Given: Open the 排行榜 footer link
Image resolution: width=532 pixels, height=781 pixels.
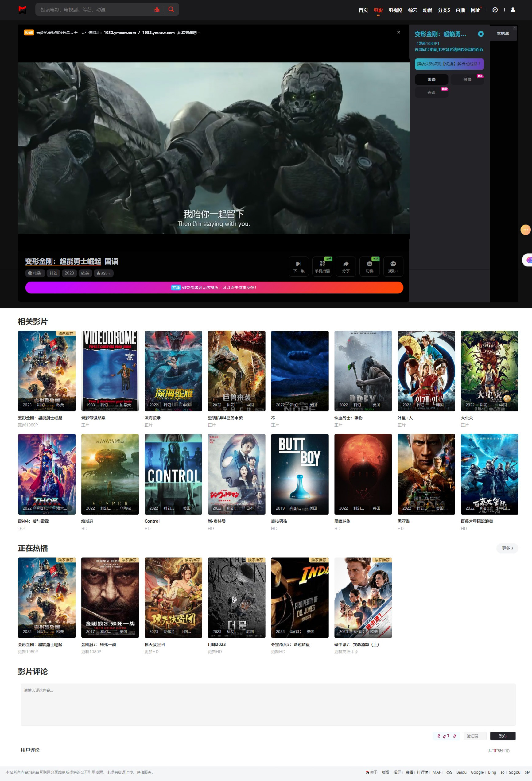Looking at the screenshot, I should tap(422, 772).
